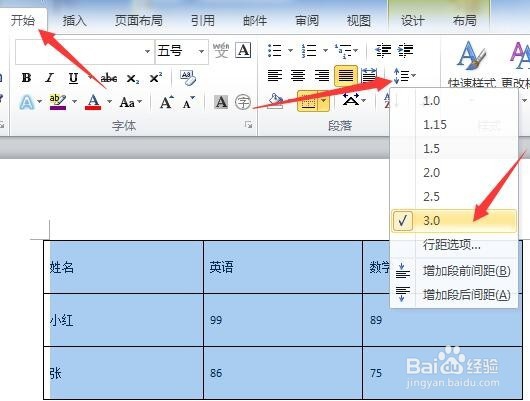Expand the text effects dropdown arrow
The width and height of the screenshot is (530, 401).
[x=40, y=101]
